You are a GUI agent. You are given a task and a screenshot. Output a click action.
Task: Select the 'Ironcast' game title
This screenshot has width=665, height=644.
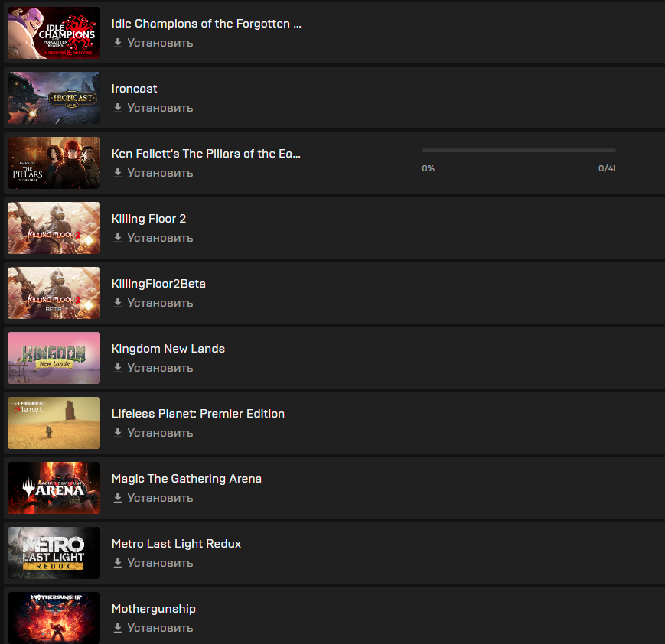point(134,89)
